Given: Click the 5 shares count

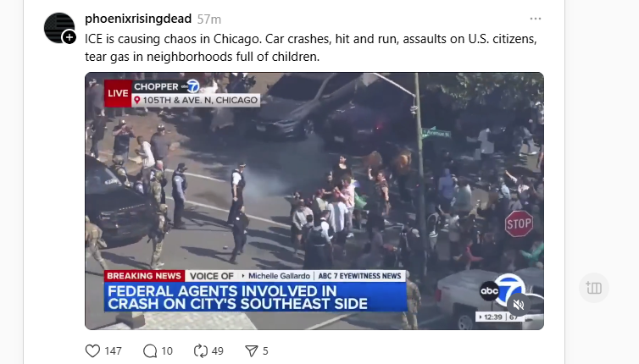Looking at the screenshot, I should tap(265, 351).
